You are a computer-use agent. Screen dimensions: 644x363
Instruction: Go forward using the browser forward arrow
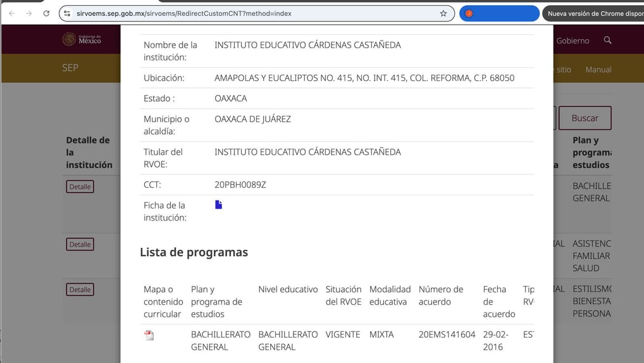[28, 13]
